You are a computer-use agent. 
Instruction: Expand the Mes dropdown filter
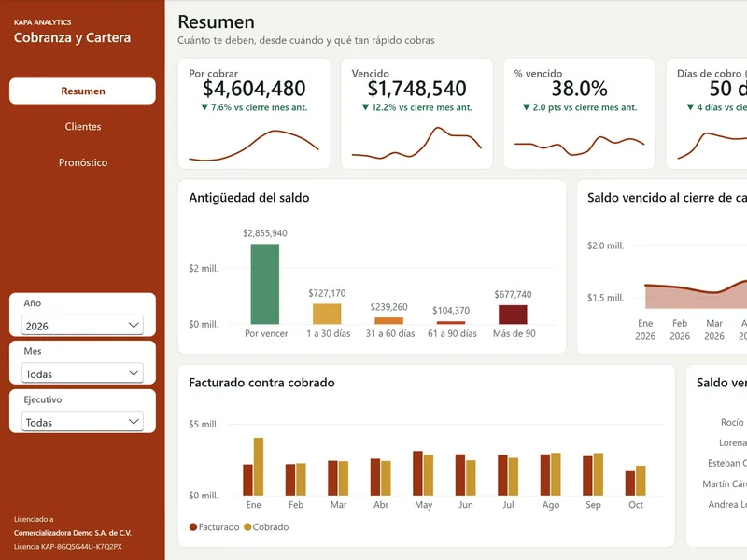pos(82,374)
